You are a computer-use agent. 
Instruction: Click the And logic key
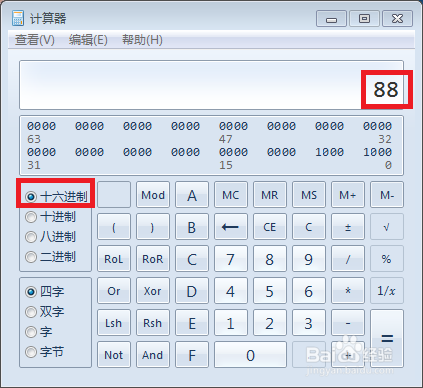coord(153,355)
